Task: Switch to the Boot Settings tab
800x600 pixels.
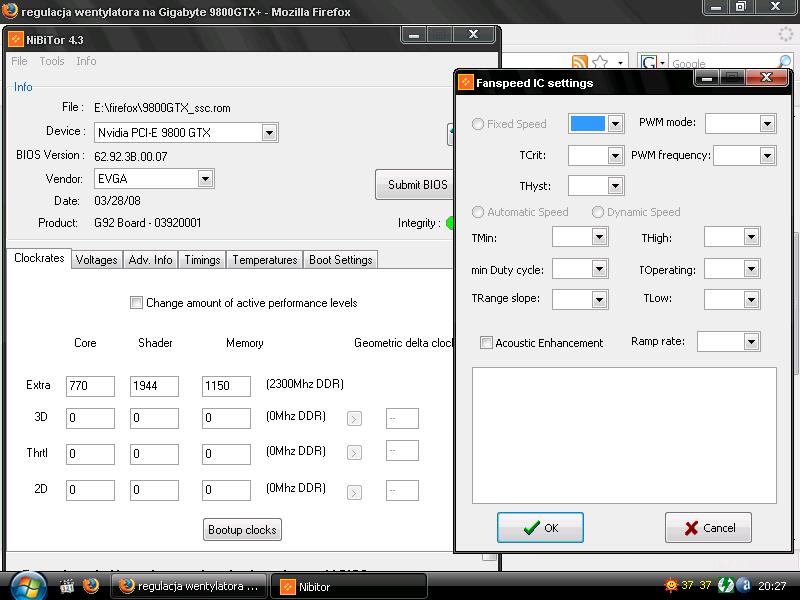Action: pos(340,260)
